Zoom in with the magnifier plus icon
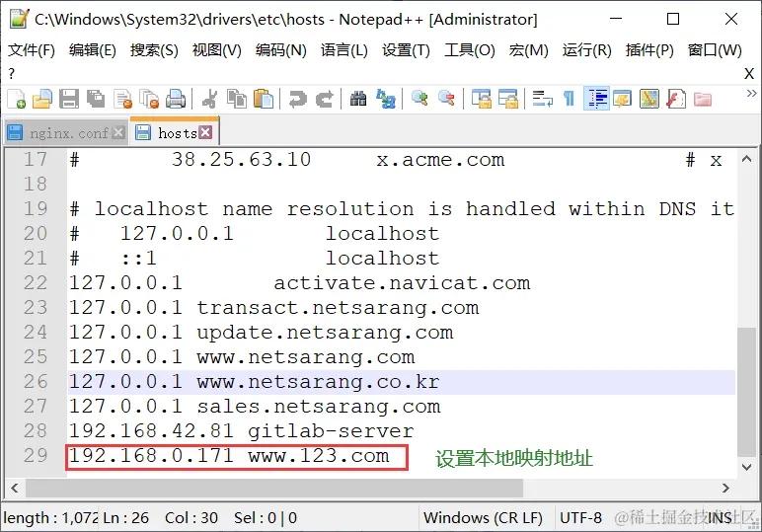 click(419, 99)
